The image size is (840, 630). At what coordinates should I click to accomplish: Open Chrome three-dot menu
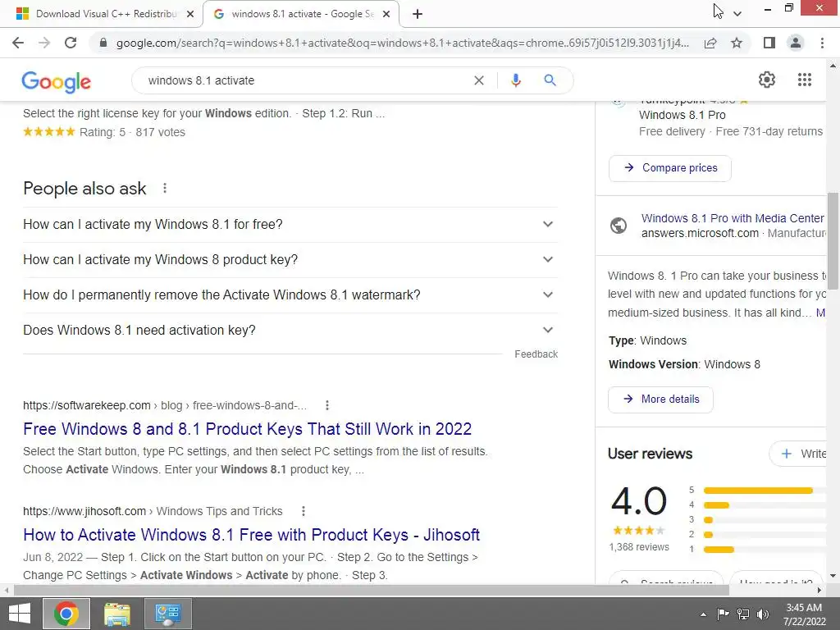click(822, 43)
